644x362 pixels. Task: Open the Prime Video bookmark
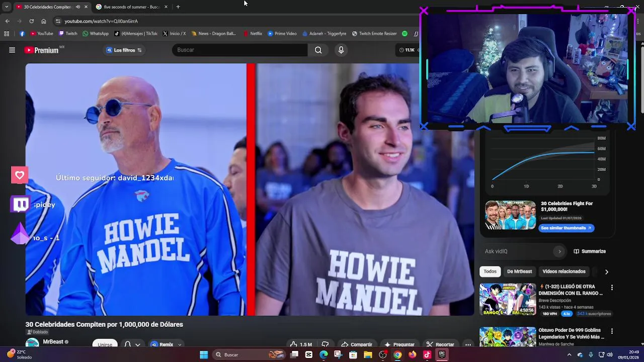click(282, 34)
